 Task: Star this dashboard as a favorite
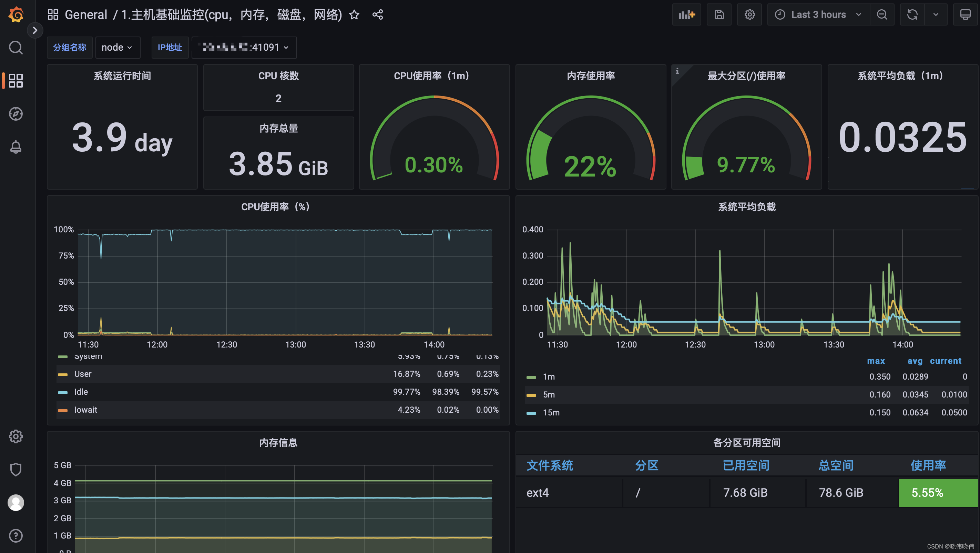pyautogui.click(x=354, y=15)
